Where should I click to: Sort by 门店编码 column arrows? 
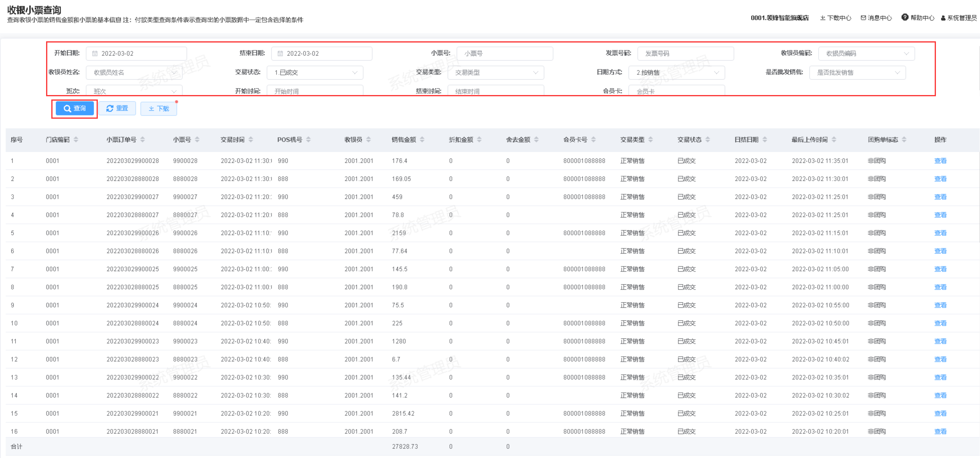pos(76,140)
